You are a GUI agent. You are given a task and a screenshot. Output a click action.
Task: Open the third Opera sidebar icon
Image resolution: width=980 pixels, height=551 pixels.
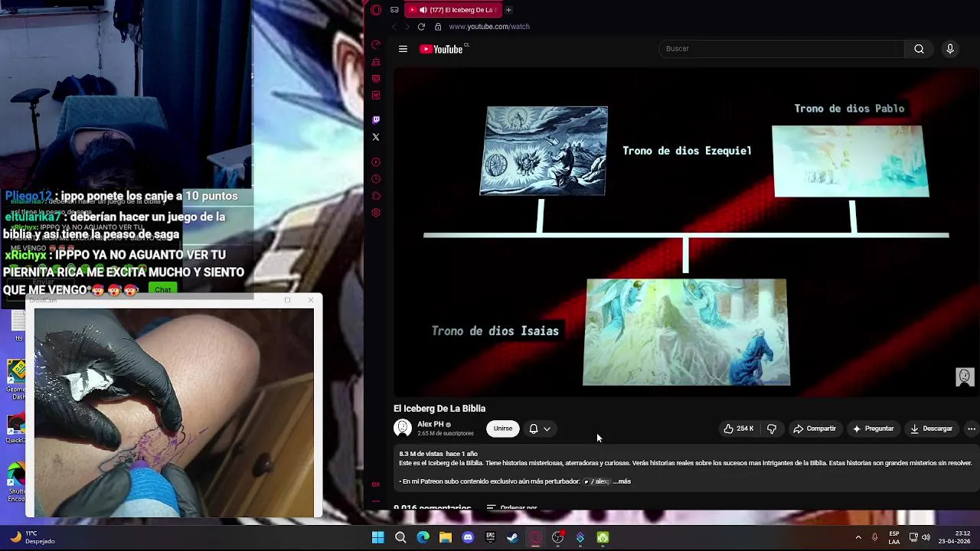pos(376,79)
